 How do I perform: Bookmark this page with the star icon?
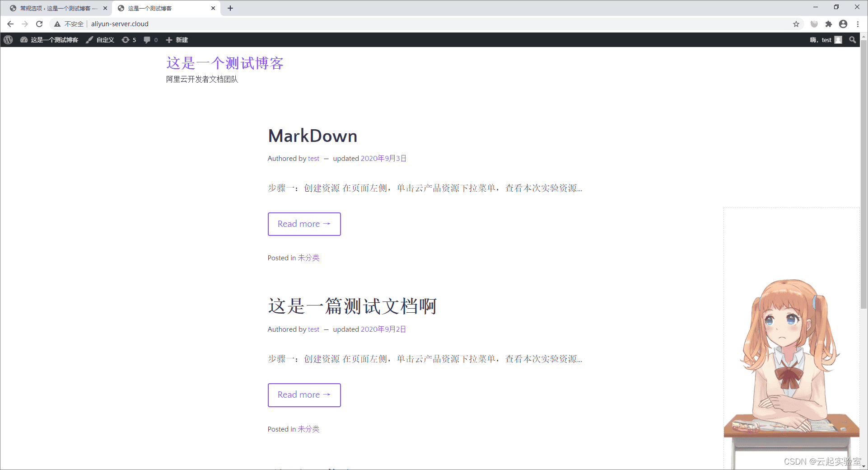796,24
